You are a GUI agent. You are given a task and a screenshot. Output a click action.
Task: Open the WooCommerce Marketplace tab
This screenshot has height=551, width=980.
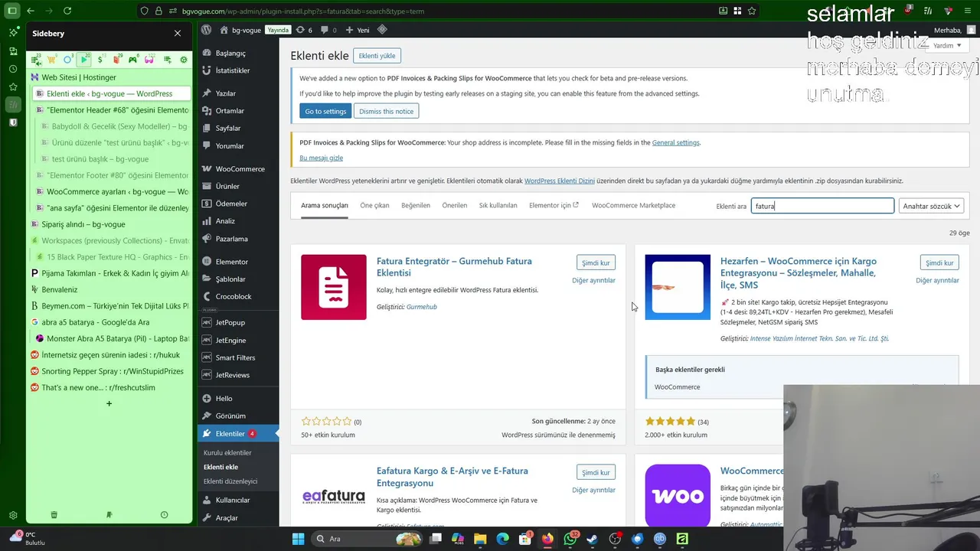[633, 205]
